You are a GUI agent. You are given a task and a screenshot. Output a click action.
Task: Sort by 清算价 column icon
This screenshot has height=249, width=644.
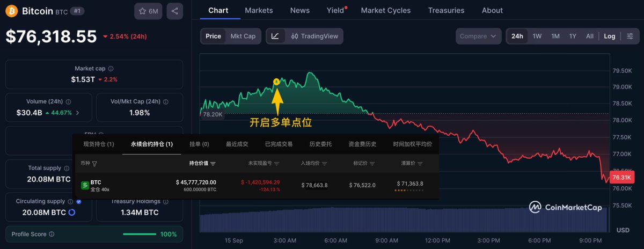coord(420,163)
